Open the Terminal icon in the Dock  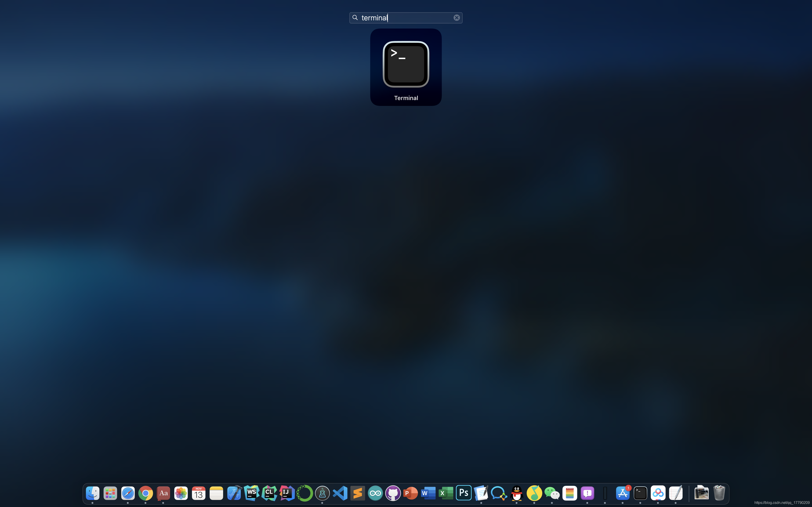[x=640, y=493]
